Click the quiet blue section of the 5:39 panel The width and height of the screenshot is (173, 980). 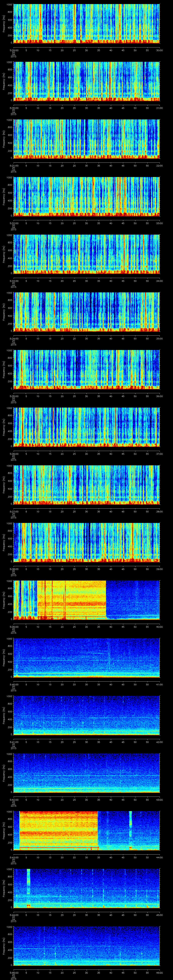pyautogui.click(x=133, y=600)
